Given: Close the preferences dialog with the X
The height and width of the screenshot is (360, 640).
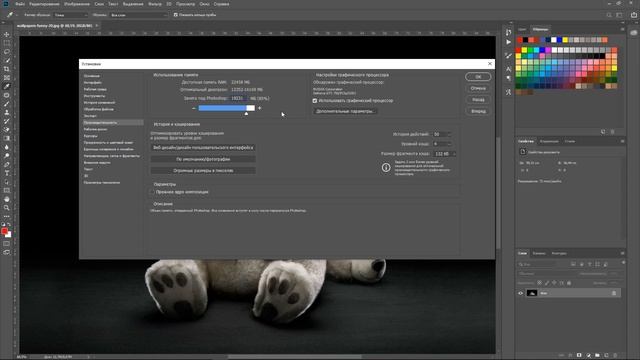Looking at the screenshot, I should 490,64.
